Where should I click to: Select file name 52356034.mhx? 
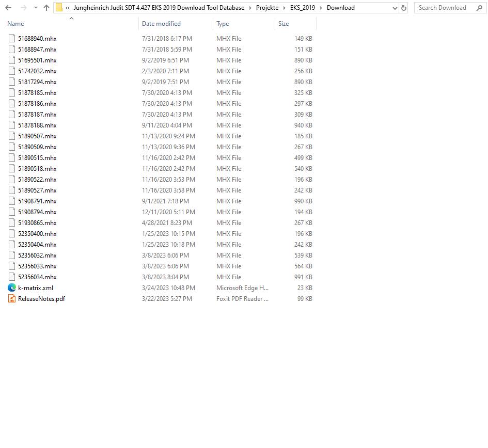37,277
